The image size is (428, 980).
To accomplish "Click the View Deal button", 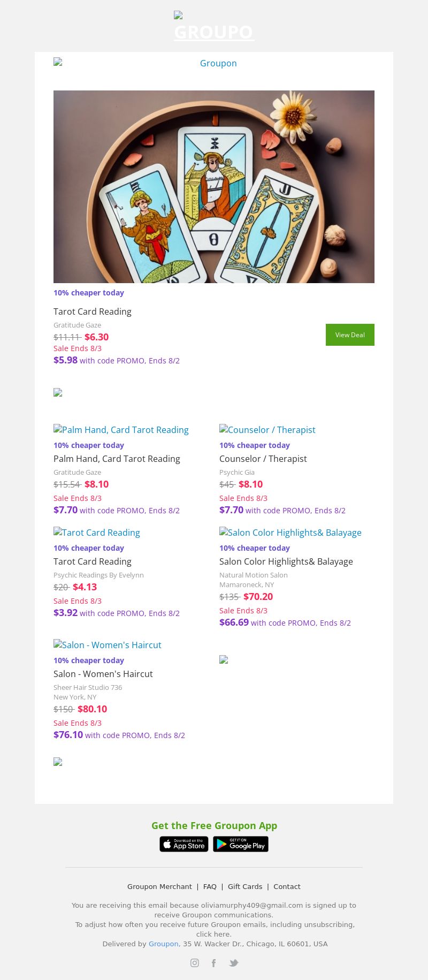I will click(350, 335).
